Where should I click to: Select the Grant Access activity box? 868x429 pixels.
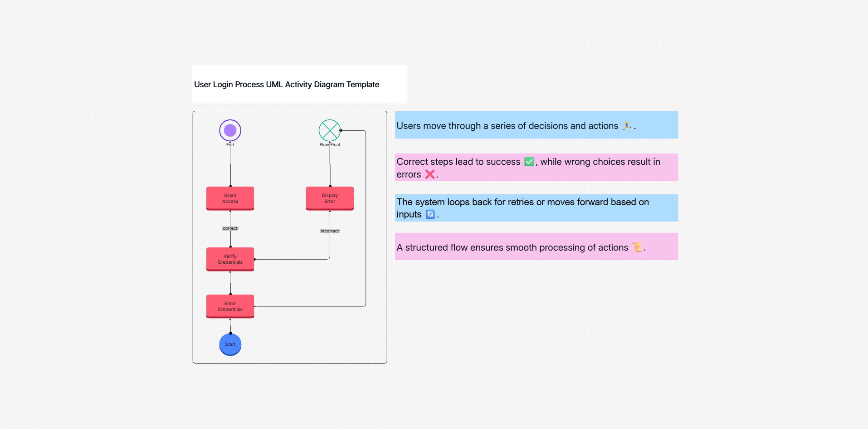pos(230,198)
